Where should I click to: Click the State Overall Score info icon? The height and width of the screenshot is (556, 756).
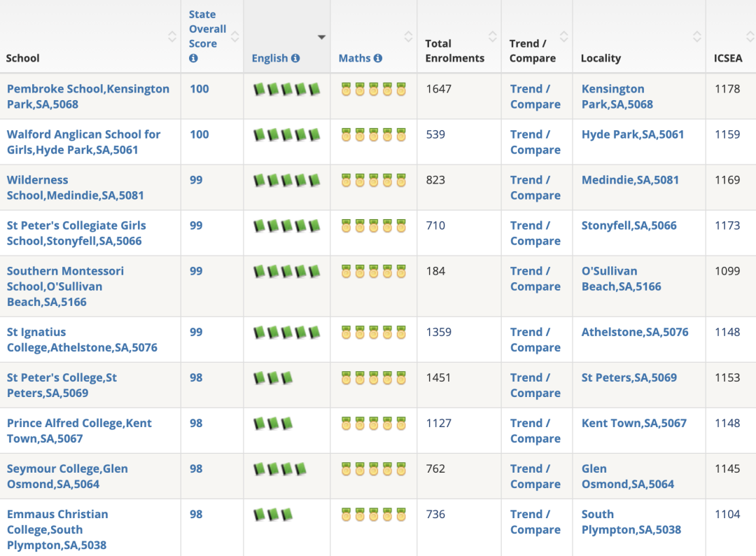[x=193, y=58]
